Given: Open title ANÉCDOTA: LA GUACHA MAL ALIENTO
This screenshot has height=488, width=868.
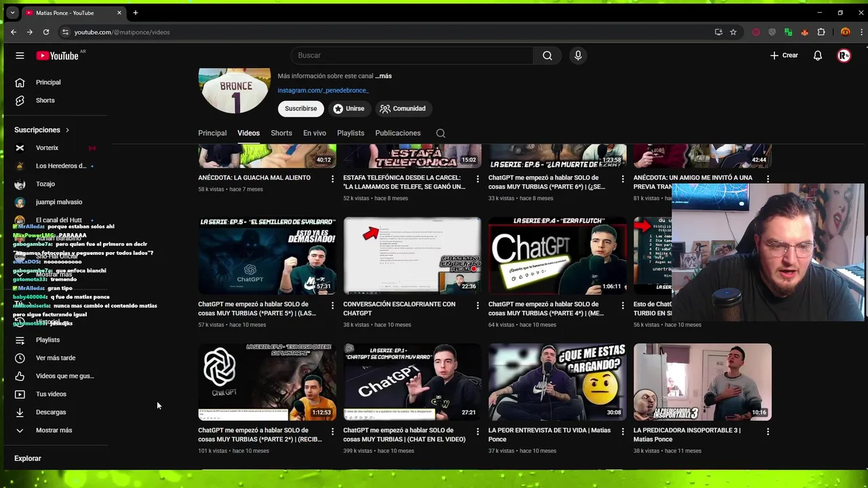Looking at the screenshot, I should tap(254, 178).
